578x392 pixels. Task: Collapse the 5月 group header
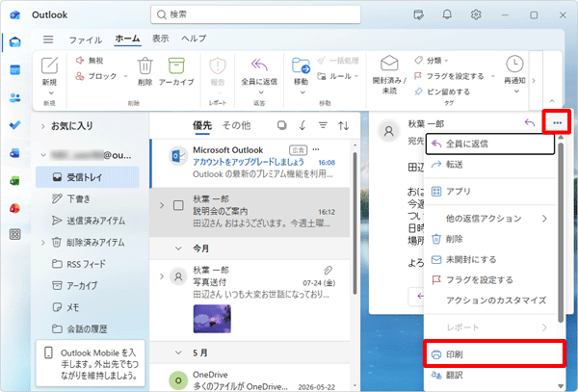(178, 353)
